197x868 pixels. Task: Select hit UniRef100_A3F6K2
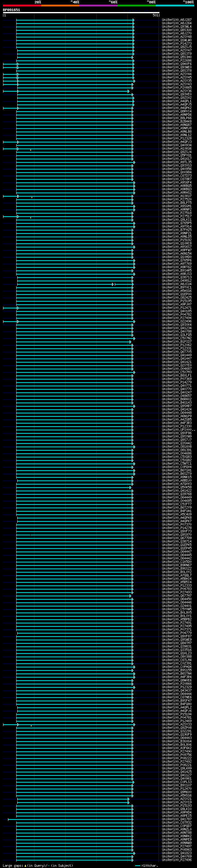coord(177,749)
